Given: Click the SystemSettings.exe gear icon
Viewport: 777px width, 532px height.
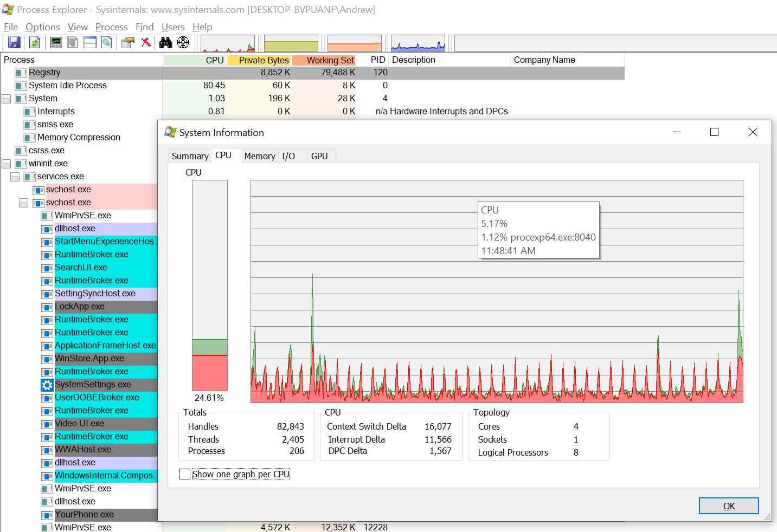Looking at the screenshot, I should point(47,385).
